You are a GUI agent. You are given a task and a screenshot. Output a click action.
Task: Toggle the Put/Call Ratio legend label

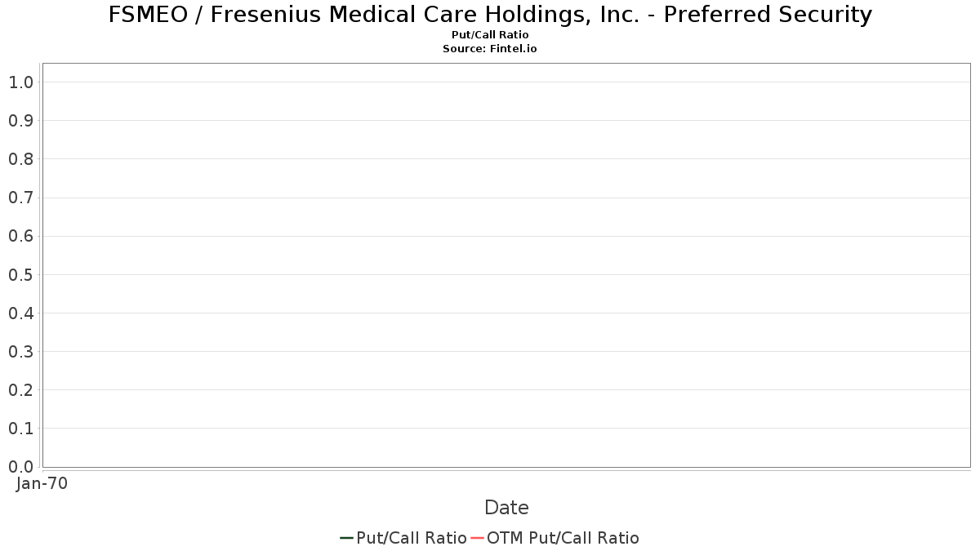(x=412, y=538)
